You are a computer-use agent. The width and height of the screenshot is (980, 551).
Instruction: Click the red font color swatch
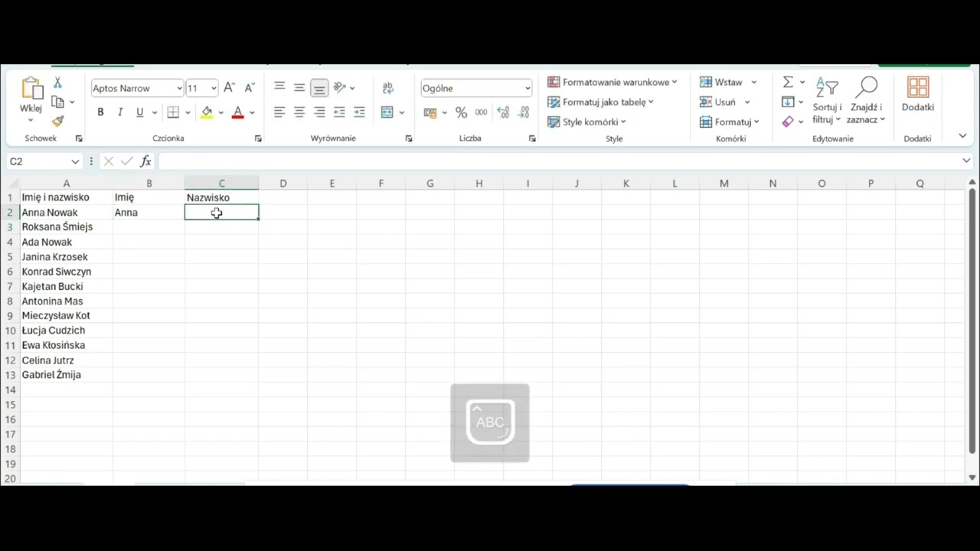pyautogui.click(x=237, y=112)
